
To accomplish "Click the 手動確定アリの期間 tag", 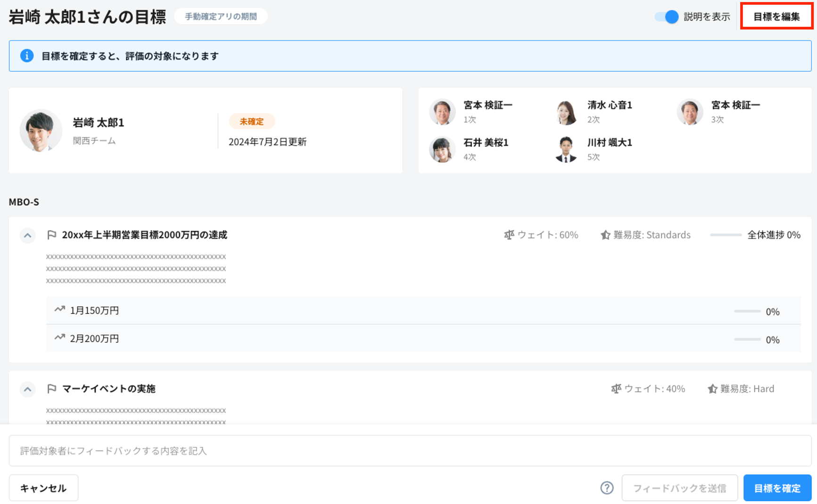I will click(x=221, y=17).
